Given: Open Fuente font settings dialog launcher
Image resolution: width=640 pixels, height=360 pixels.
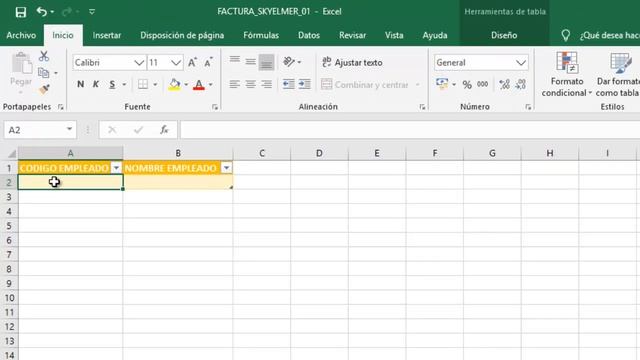Looking at the screenshot, I should coord(215,107).
